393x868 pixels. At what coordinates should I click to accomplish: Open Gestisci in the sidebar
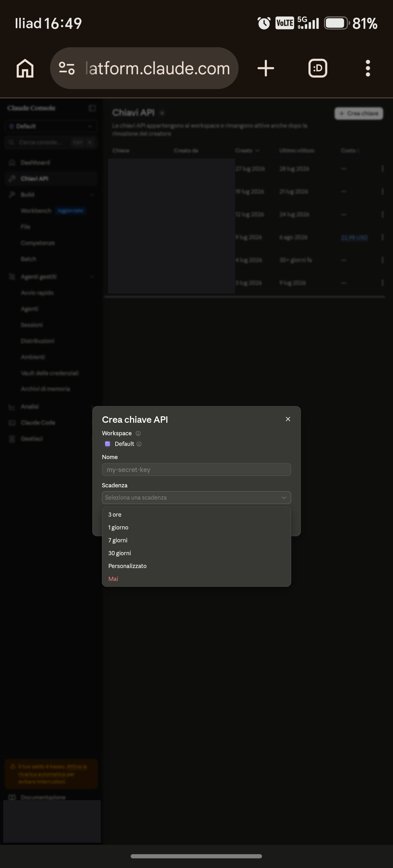click(x=32, y=439)
